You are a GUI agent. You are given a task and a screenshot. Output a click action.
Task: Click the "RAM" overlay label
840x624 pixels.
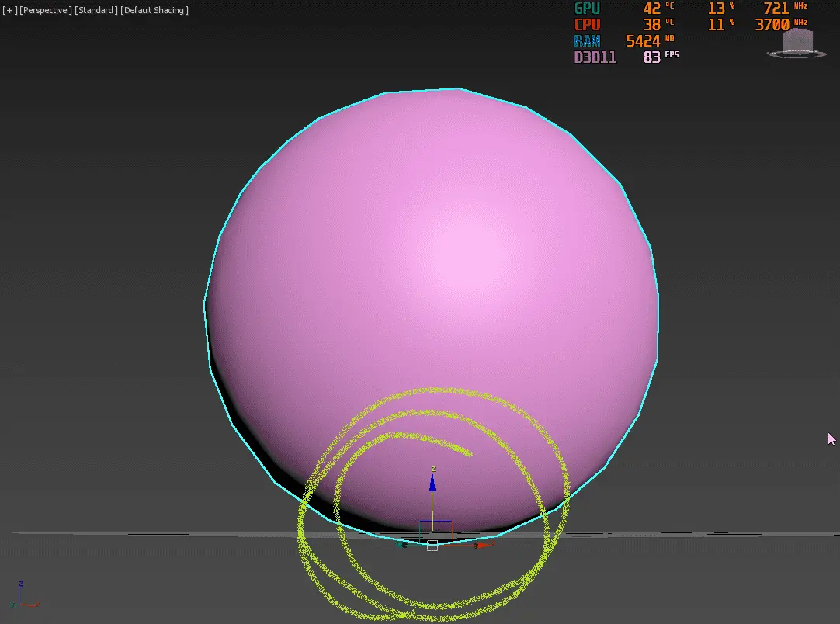pyautogui.click(x=587, y=40)
